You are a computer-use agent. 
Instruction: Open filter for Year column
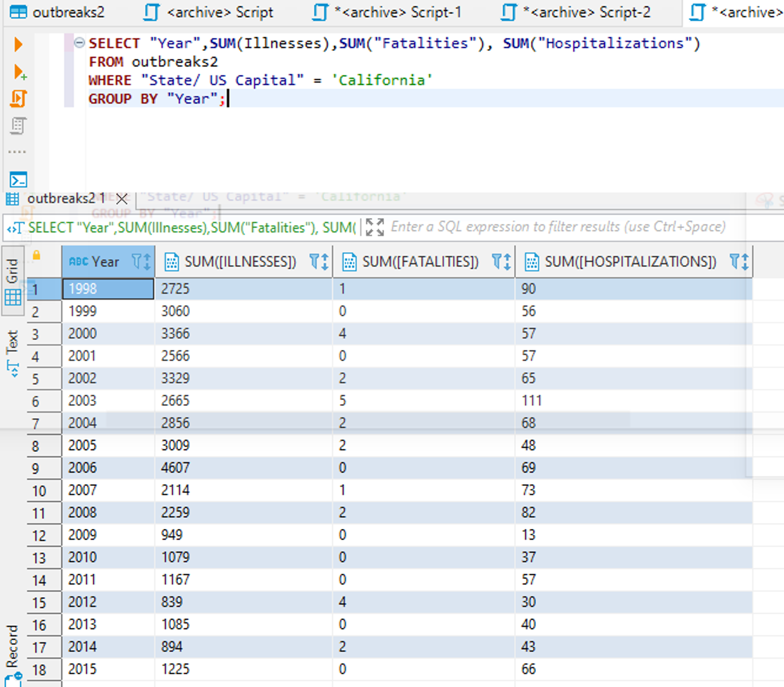[x=136, y=261]
